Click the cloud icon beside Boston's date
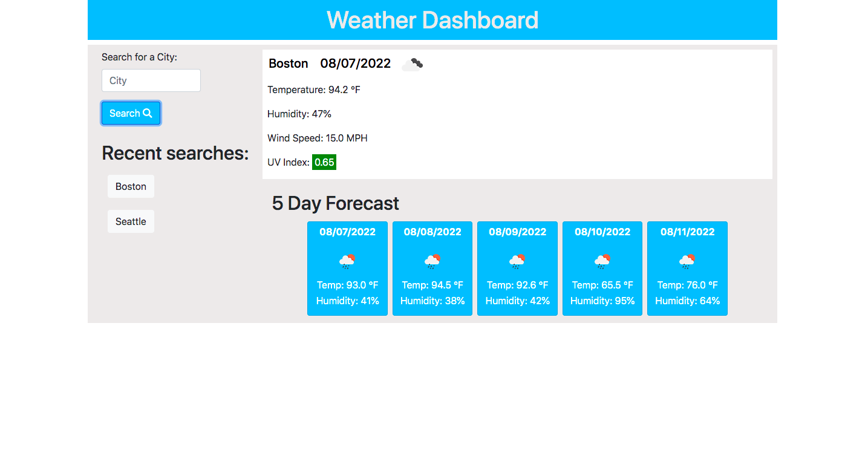This screenshot has width=868, height=476. pos(412,64)
